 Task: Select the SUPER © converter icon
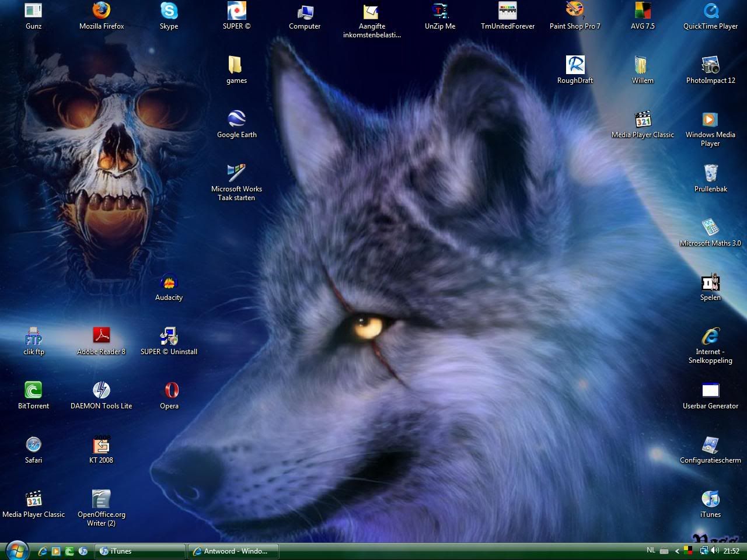[x=236, y=16]
